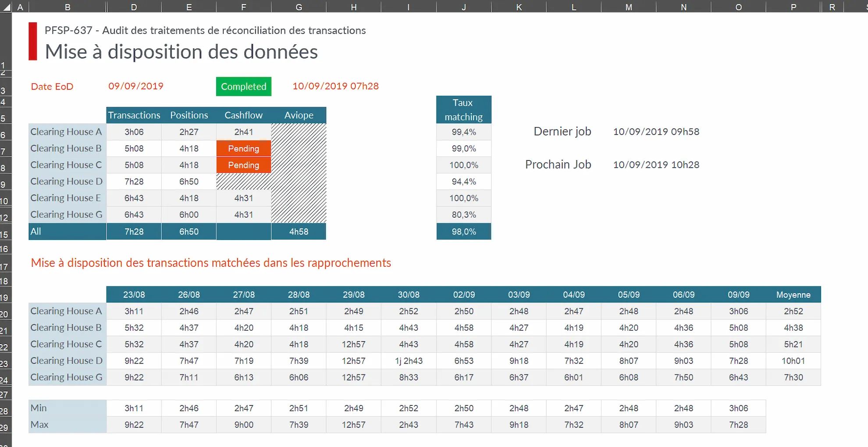Select the Aviope column header

pyautogui.click(x=299, y=115)
